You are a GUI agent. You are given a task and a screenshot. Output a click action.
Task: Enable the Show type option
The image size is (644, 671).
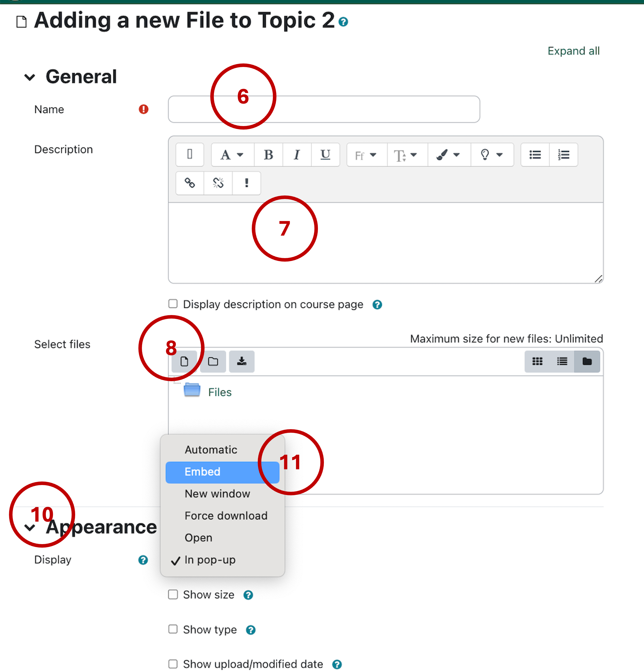173,629
